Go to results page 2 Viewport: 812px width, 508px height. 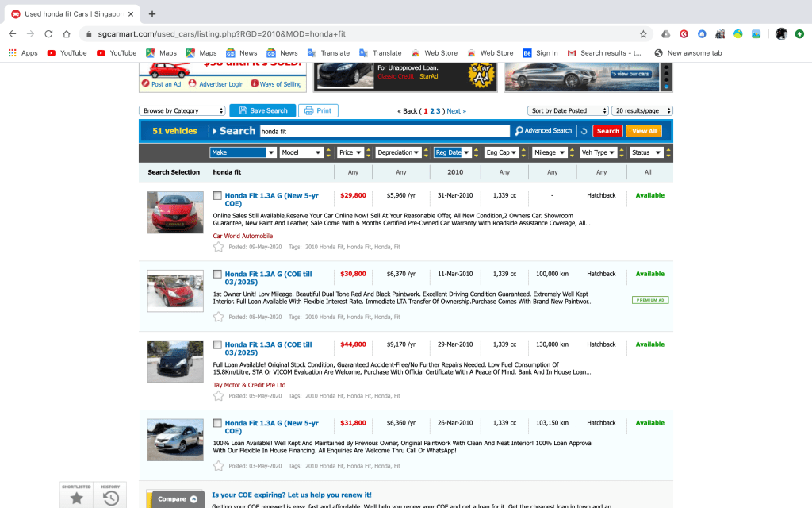[x=432, y=111]
